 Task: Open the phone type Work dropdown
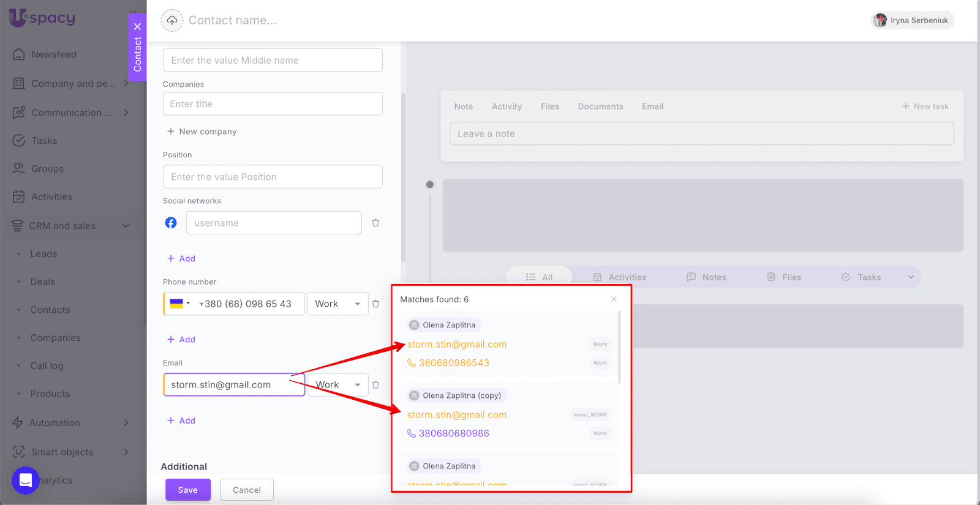(x=337, y=304)
